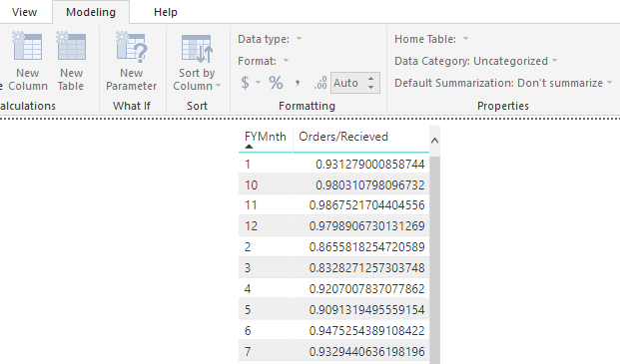620x364 pixels.
Task: Click the New Table icon
Action: (71, 46)
